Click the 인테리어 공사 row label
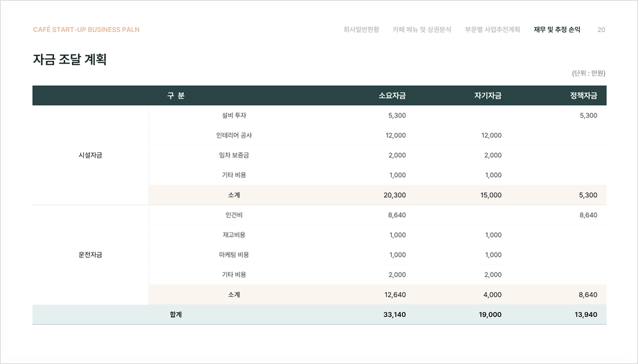The height and width of the screenshot is (364, 638). point(234,135)
